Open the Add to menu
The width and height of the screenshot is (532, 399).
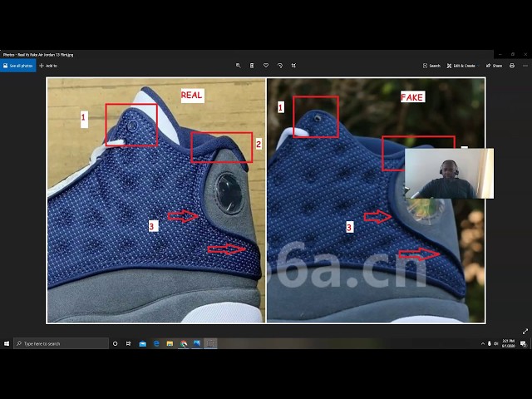click(x=48, y=66)
